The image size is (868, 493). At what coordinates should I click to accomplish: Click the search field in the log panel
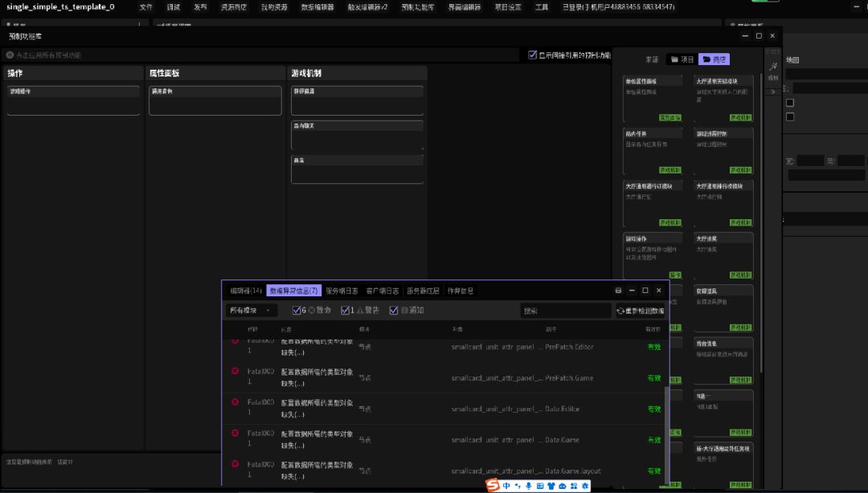point(565,311)
